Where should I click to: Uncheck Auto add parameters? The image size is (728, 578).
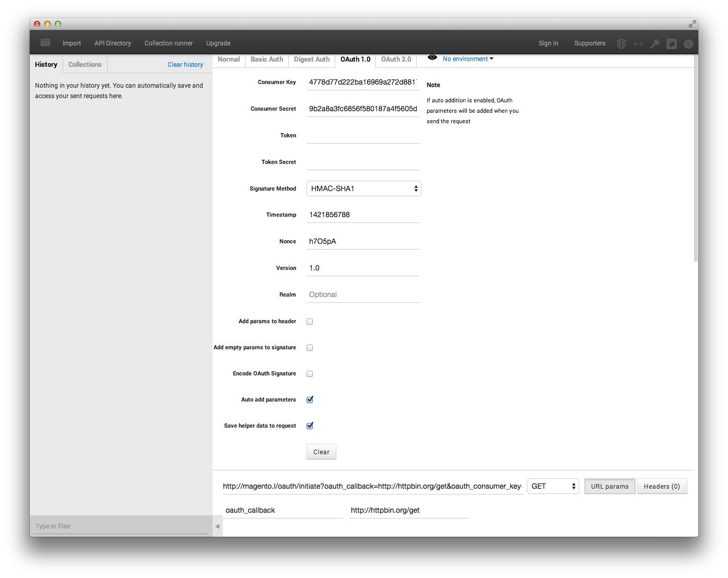[310, 399]
